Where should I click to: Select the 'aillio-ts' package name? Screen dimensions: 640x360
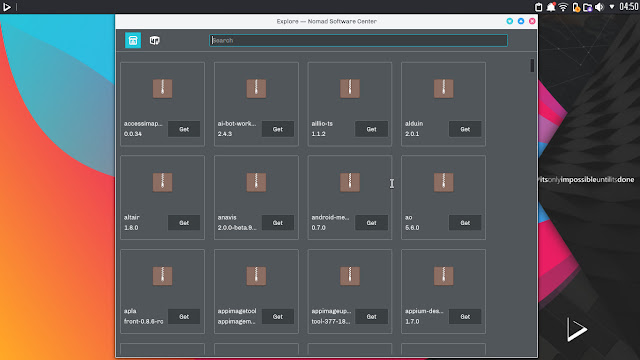pyautogui.click(x=322, y=124)
